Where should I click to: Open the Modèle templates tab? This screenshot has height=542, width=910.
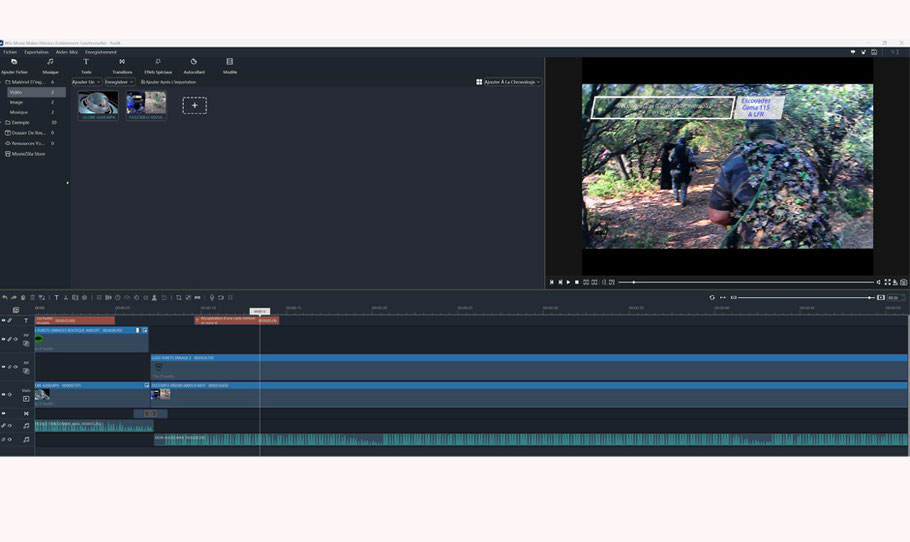pos(230,66)
